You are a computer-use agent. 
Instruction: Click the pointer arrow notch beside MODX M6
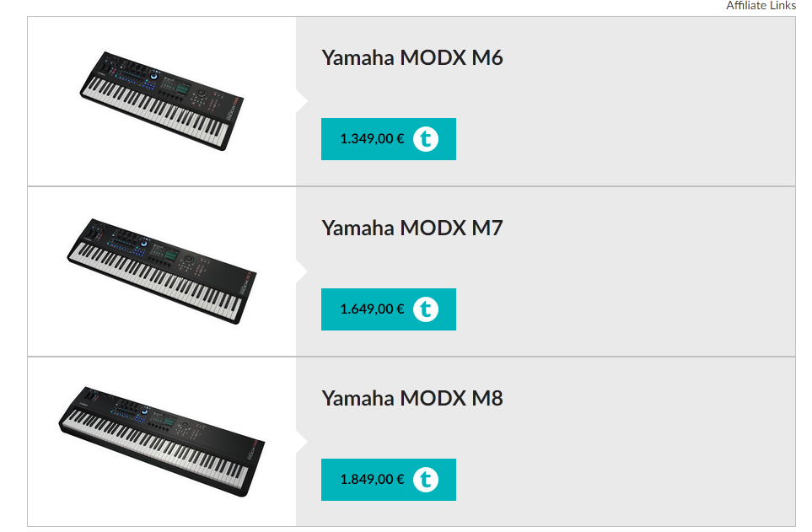(301, 101)
